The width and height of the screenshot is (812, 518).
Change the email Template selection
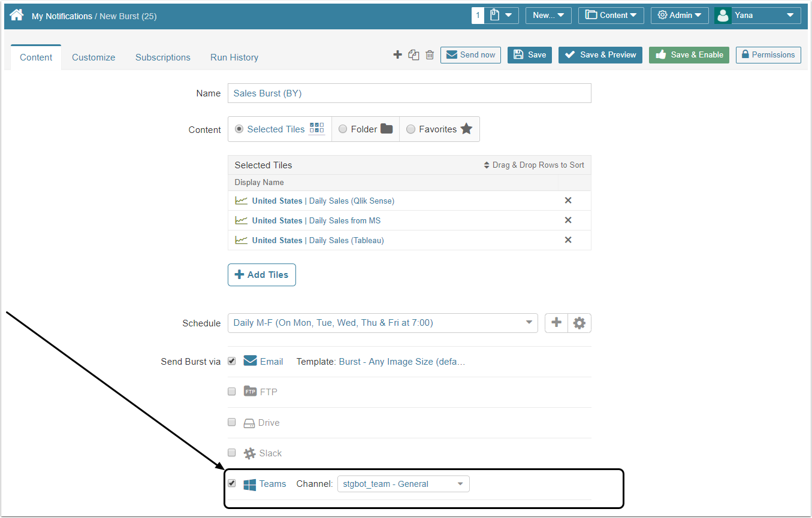(x=402, y=362)
